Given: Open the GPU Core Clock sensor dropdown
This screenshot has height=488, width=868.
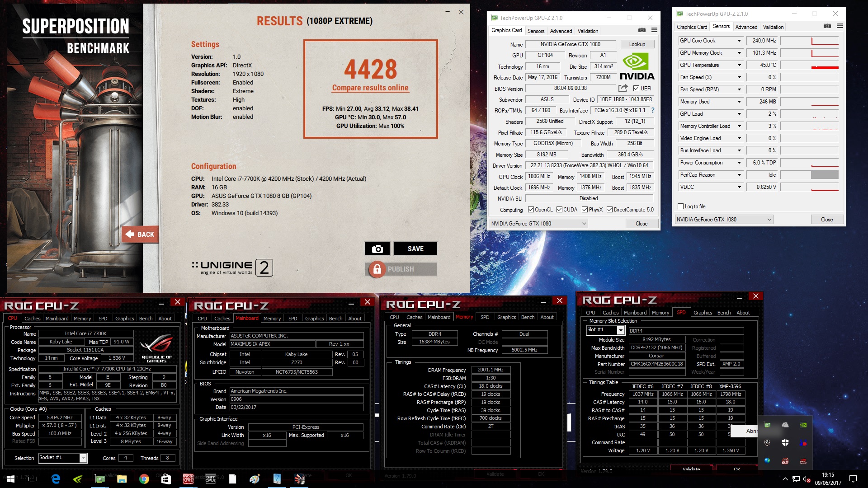Looking at the screenshot, I should (x=739, y=41).
